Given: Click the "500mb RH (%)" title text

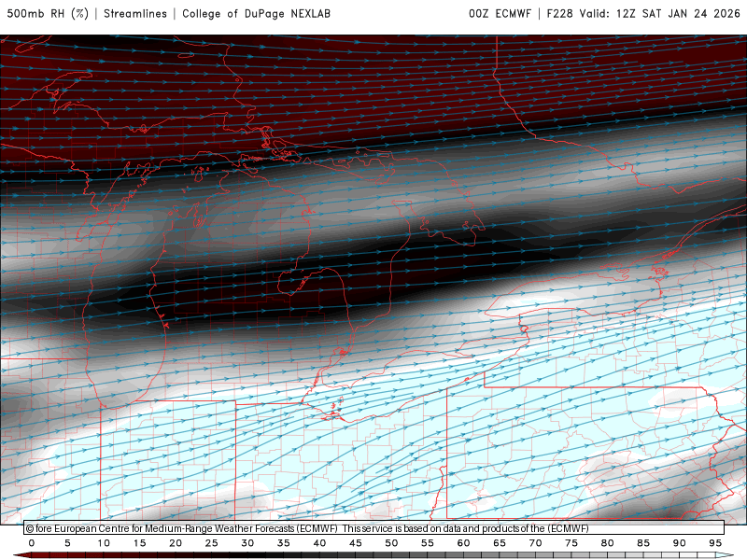Looking at the screenshot, I should point(48,13).
